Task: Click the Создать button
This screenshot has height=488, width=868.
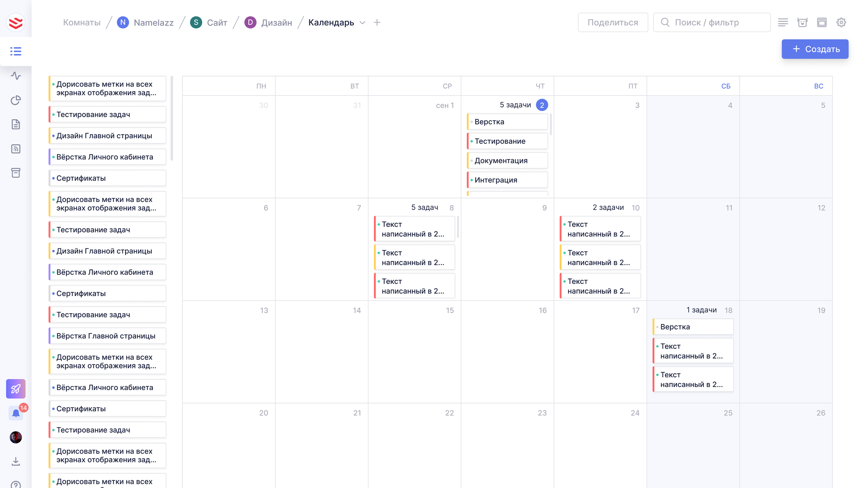Action: click(x=815, y=49)
